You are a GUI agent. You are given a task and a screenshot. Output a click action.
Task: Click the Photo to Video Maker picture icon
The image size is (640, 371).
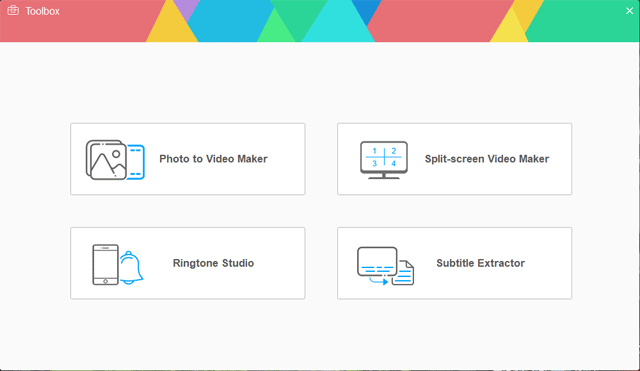[x=106, y=160]
